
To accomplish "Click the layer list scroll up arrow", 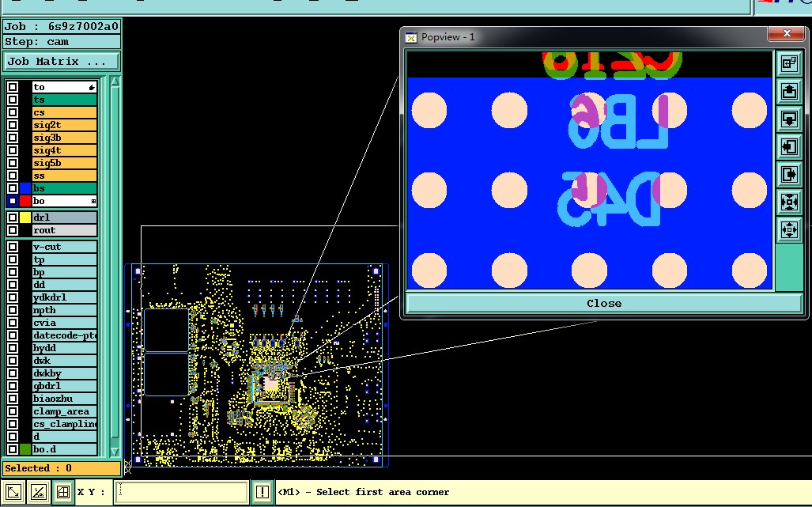I will click(115, 81).
